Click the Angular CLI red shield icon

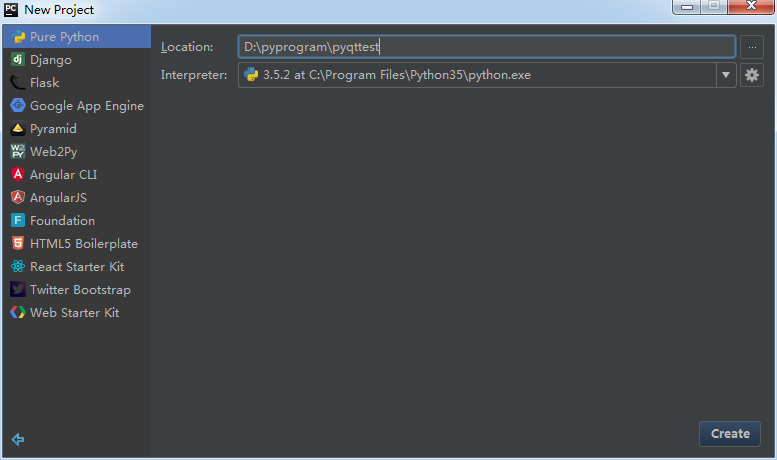(x=18, y=174)
